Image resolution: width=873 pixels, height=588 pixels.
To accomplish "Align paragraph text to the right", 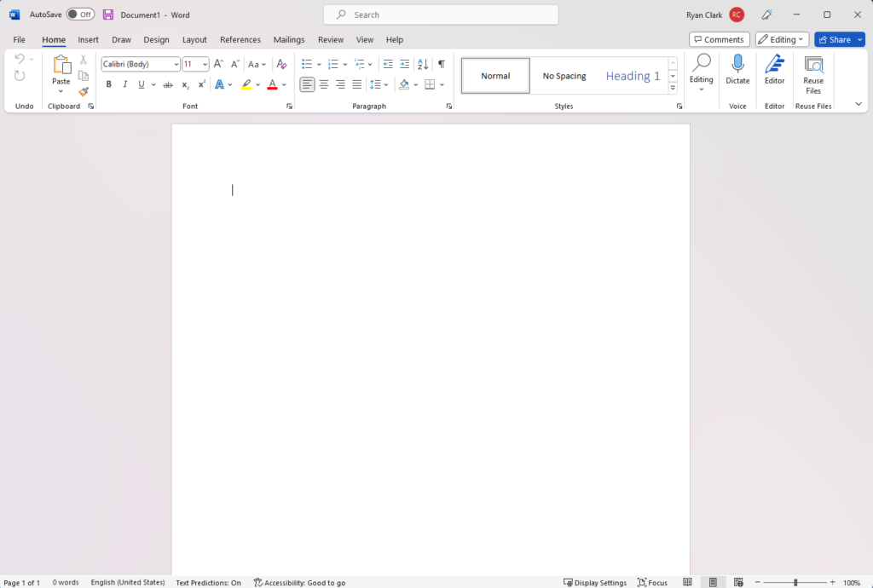I will tap(340, 84).
